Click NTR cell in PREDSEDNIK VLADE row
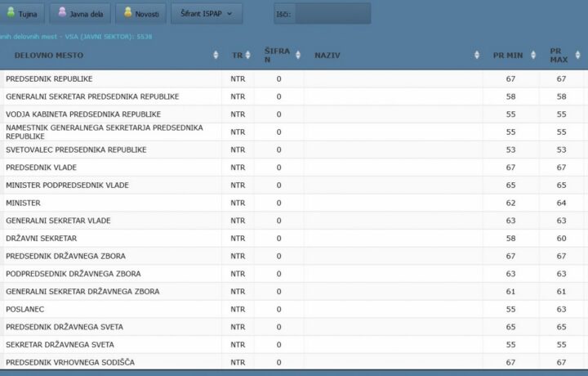588x376 pixels. (238, 168)
